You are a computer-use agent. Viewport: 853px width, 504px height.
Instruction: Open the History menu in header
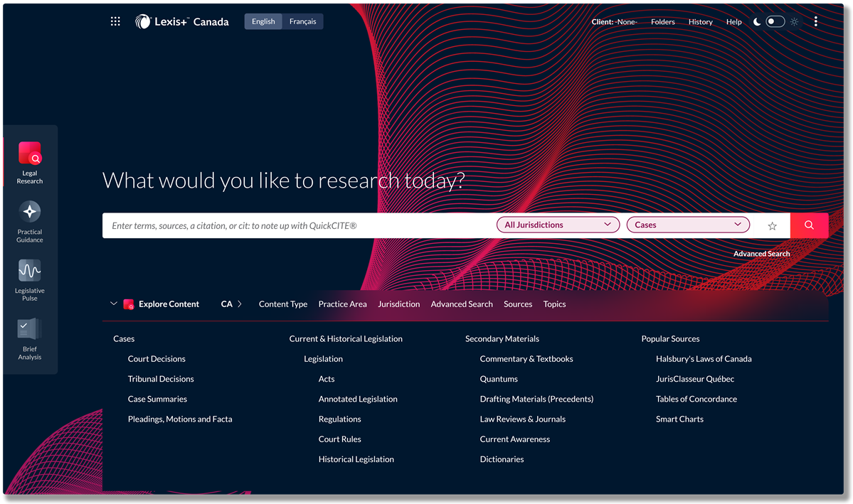pyautogui.click(x=700, y=22)
